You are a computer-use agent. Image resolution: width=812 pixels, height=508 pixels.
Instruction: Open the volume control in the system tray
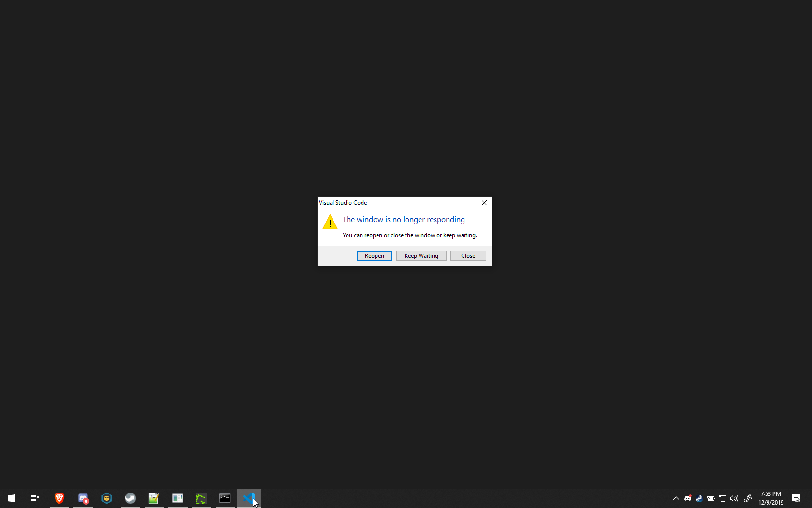[734, 498]
